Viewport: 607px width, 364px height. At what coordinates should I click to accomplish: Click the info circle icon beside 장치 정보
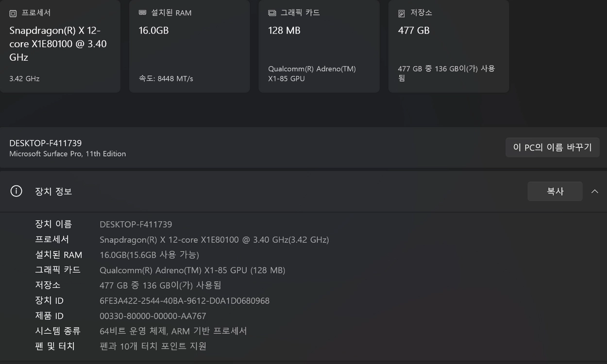[x=16, y=191]
